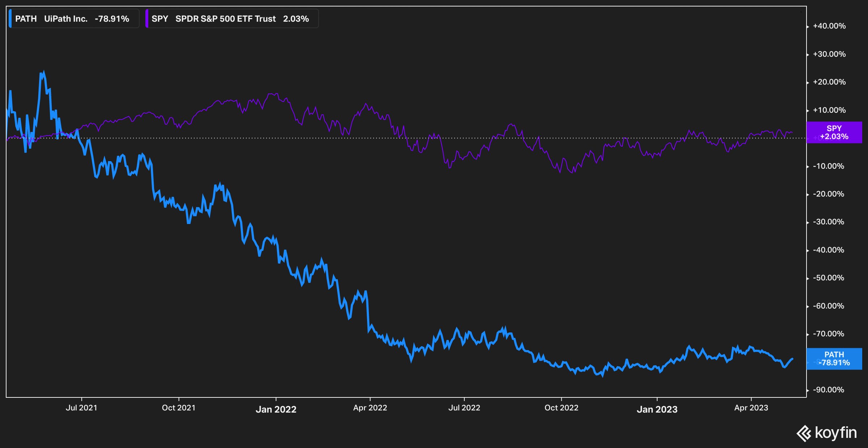This screenshot has width=868, height=448.
Task: Click the Oct 2021 x-axis label
Action: [x=179, y=408]
